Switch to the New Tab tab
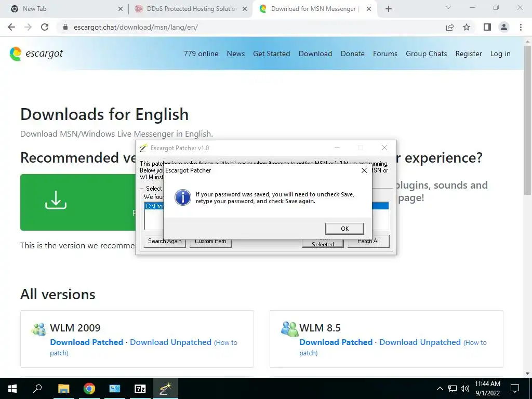 (64, 9)
